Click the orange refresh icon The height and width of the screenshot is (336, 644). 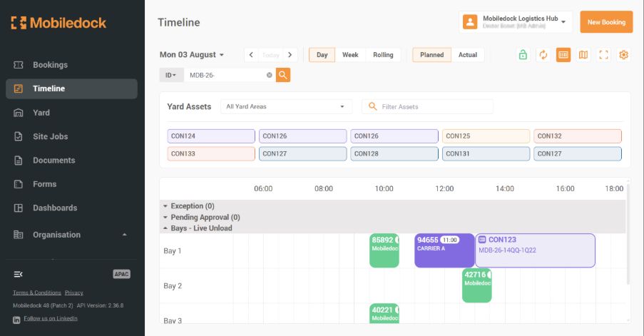click(x=543, y=55)
